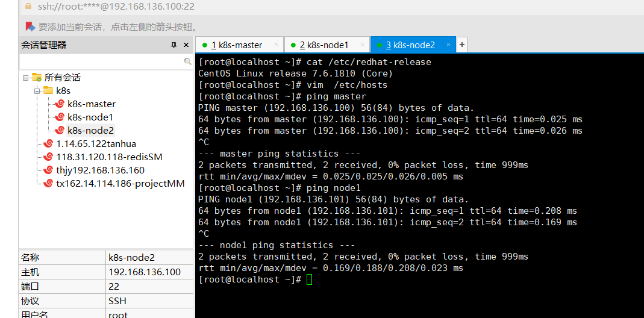Click the bookmark flag icon in the hint bar
644x318 pixels.
[30, 26]
